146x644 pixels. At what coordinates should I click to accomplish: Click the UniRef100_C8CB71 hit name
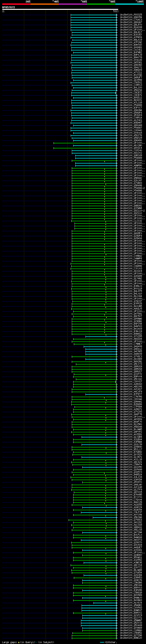[131, 95]
